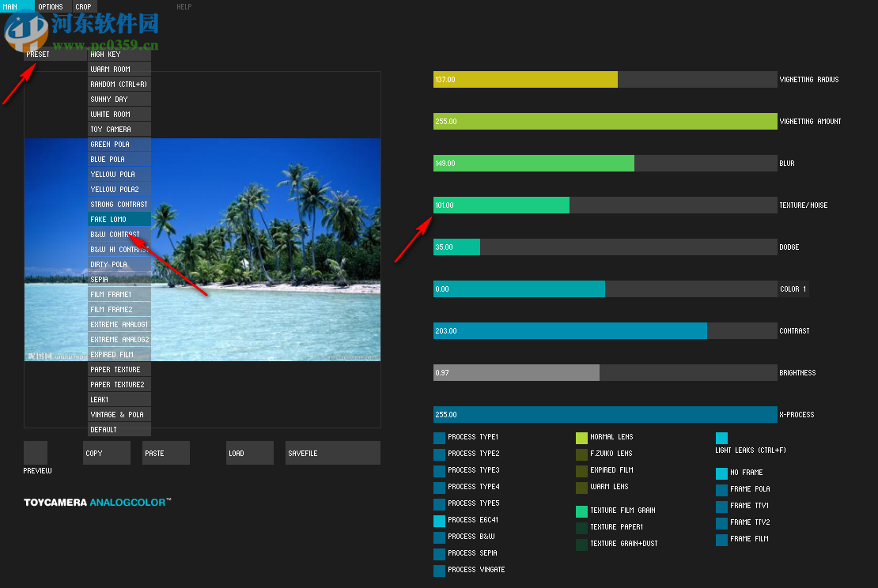Image resolution: width=878 pixels, height=588 pixels.
Task: Enable PROCESS TYPE1 option
Action: pyautogui.click(x=440, y=438)
